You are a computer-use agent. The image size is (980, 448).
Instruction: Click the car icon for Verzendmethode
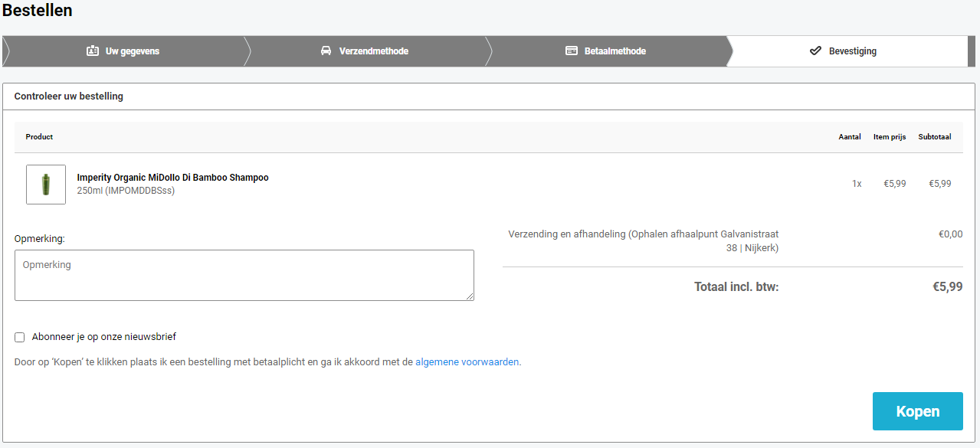coord(326,51)
